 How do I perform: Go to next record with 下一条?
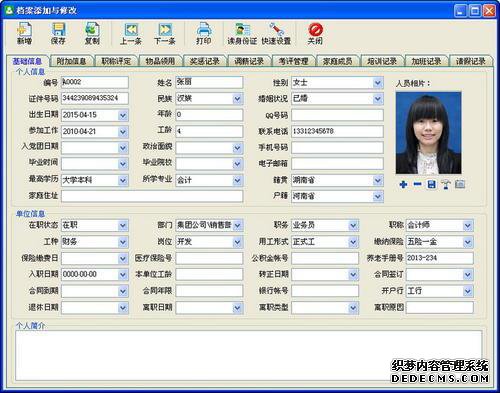click(165, 33)
